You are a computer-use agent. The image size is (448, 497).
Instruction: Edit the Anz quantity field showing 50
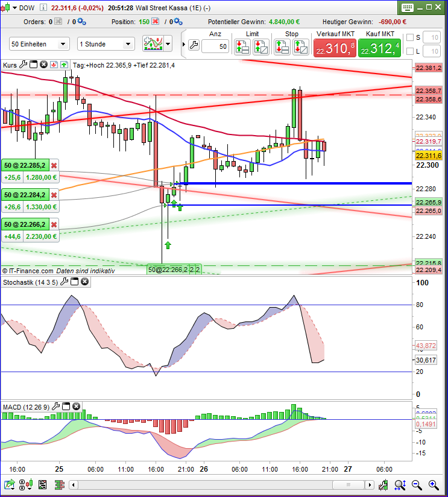[215, 46]
